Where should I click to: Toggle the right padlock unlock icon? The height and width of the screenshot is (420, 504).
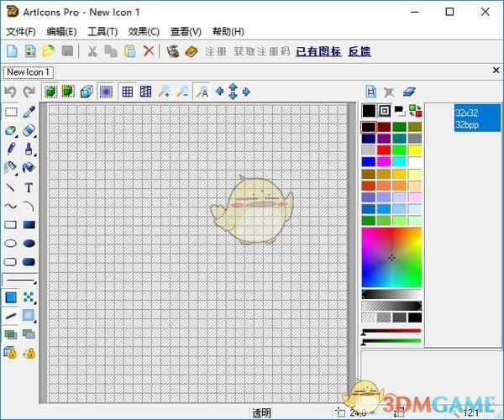[x=29, y=354]
